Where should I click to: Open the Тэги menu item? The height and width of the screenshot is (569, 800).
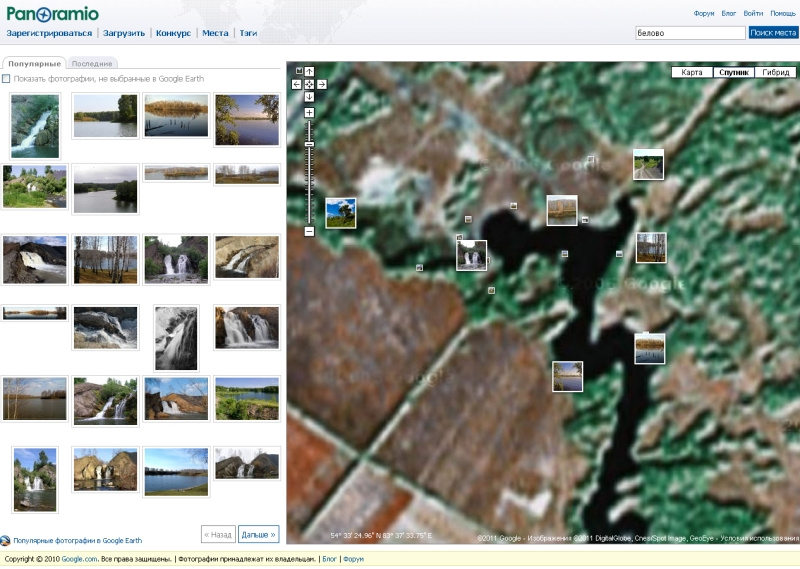(248, 33)
